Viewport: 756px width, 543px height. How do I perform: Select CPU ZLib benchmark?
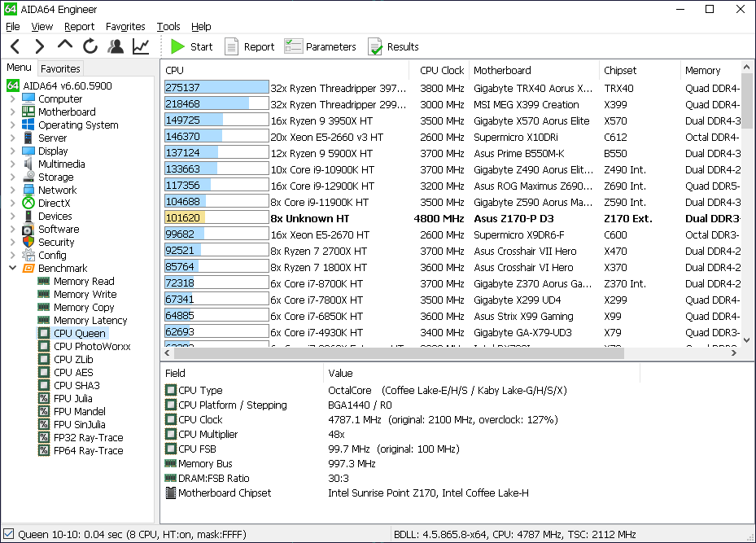[x=73, y=359]
